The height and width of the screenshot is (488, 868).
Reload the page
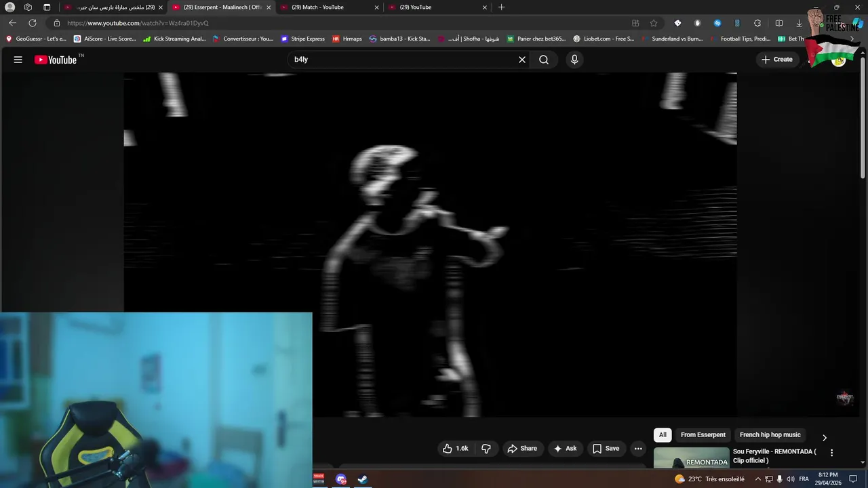tap(32, 23)
